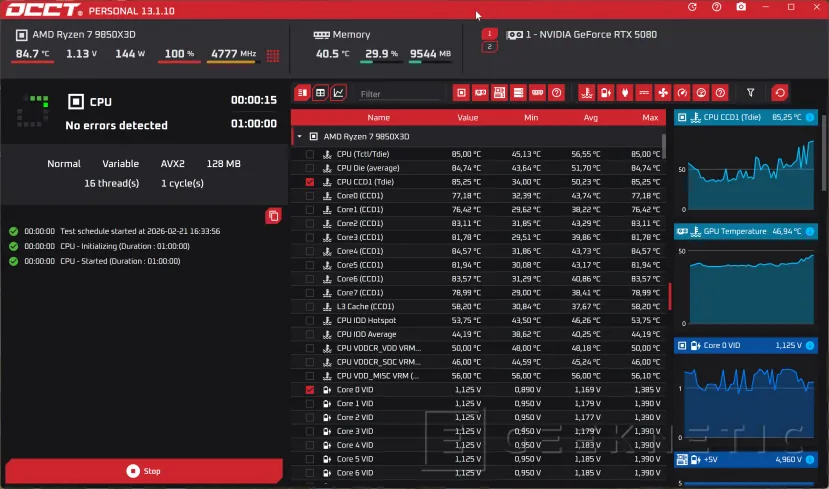Viewport: 829px width, 489px height.
Task: Uncheck the CPU CCD1 (Tdie) checkbox
Action: [310, 182]
